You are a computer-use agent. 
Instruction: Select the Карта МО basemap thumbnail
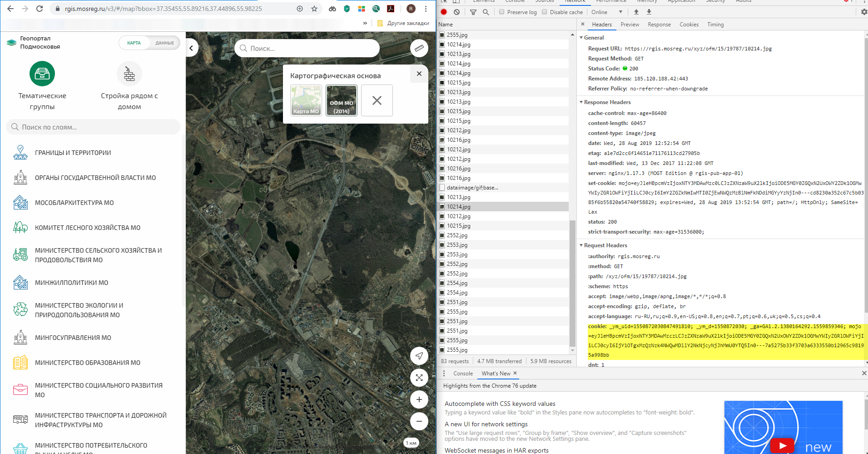(306, 100)
